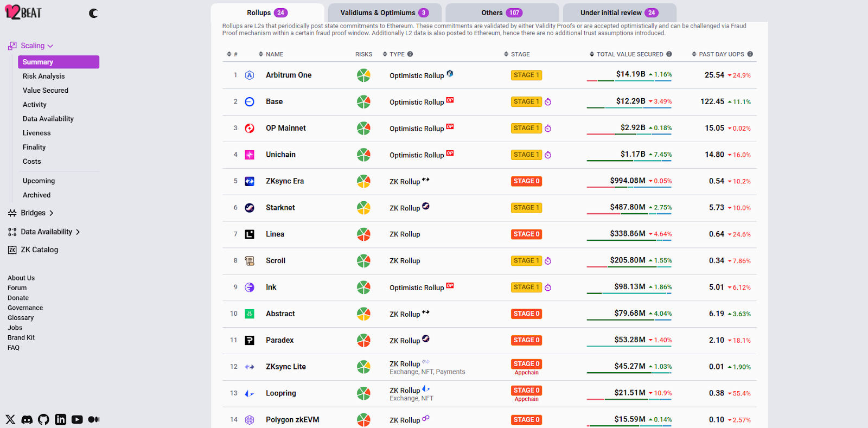Open Liveness in the sidebar
868x428 pixels.
point(36,133)
